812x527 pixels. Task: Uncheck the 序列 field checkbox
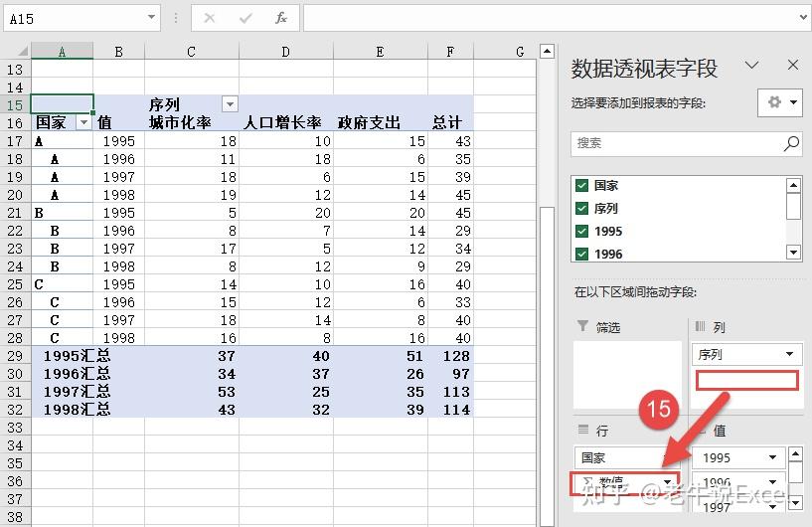[x=582, y=208]
